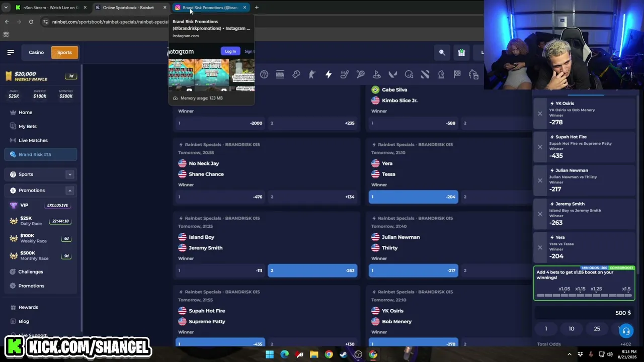Open the $25K Daily Race

[40, 221]
